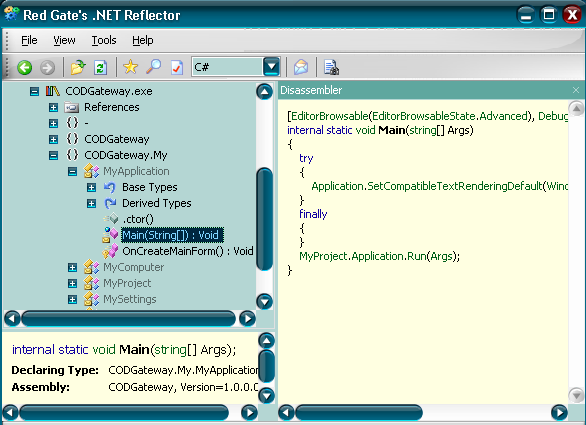Expand the Base Types node
Image resolution: width=586 pixels, height=425 pixels.
pos(92,188)
